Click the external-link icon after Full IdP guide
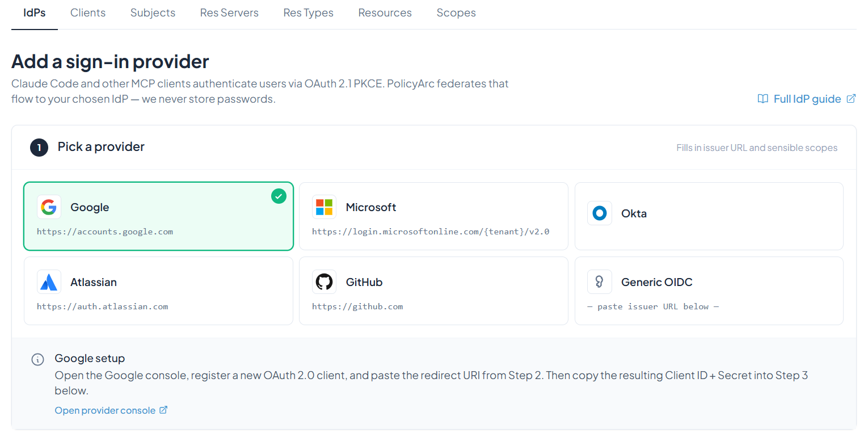 pyautogui.click(x=851, y=99)
